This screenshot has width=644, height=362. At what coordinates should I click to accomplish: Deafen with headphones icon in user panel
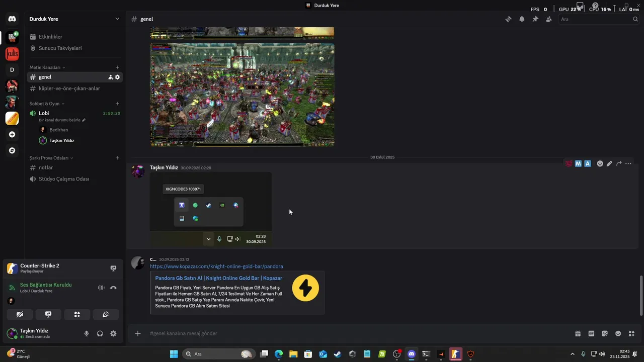pos(100,333)
